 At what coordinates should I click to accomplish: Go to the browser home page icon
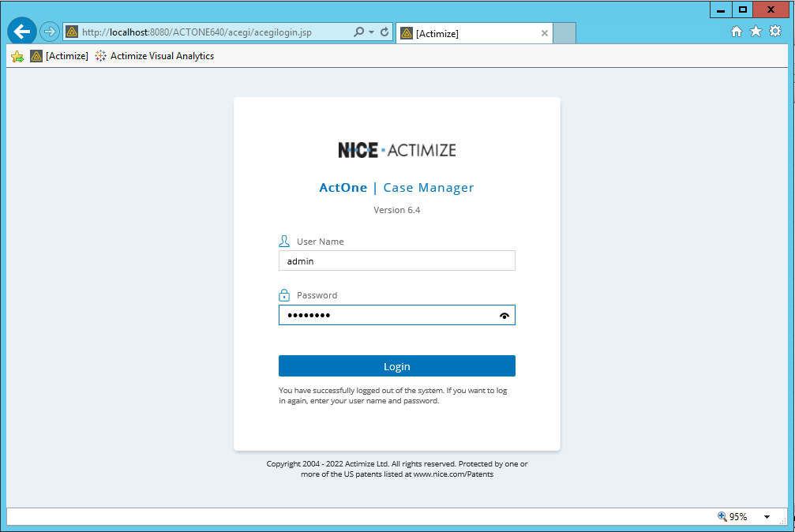point(737,32)
